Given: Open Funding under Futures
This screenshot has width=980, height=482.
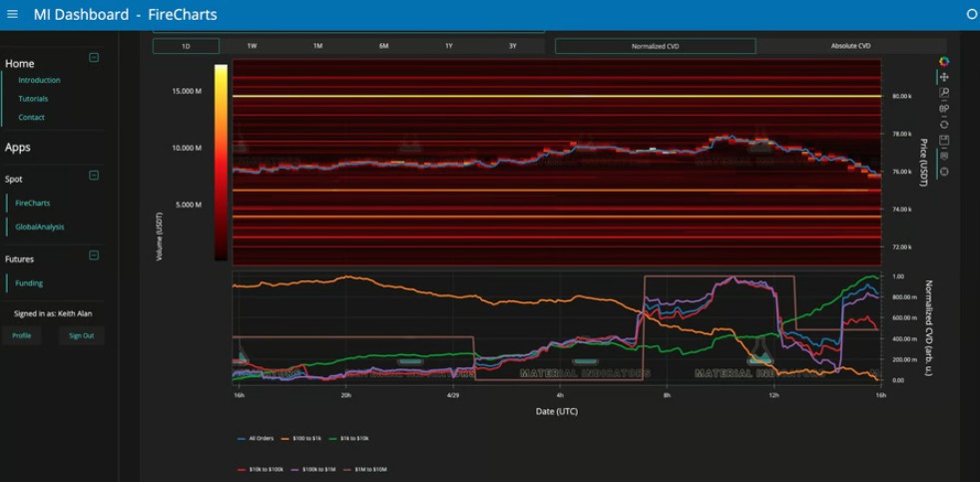Looking at the screenshot, I should 29,282.
